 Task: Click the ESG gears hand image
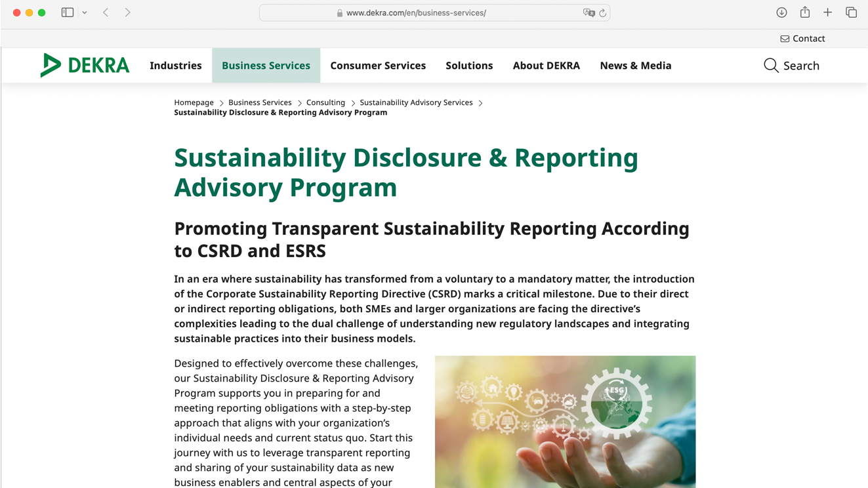tap(565, 422)
